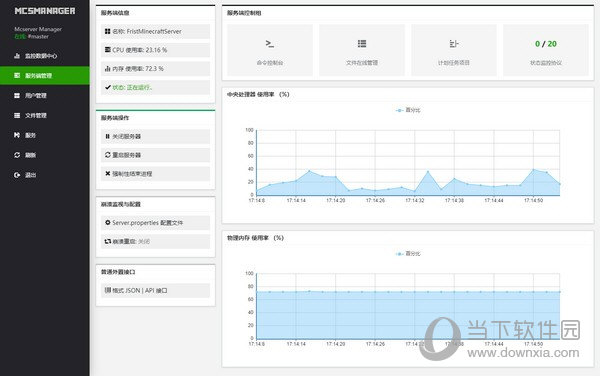The height and width of the screenshot is (376, 600).
Task: Open user management in the sidebar
Action: 45,96
